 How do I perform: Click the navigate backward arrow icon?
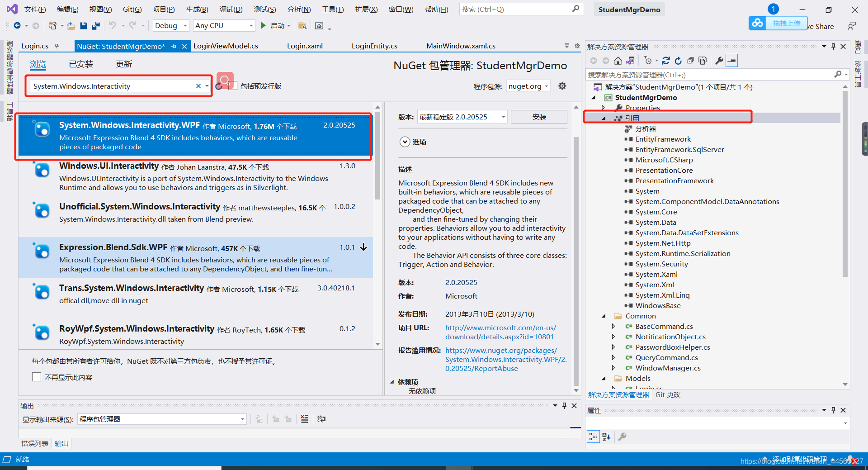coord(17,26)
